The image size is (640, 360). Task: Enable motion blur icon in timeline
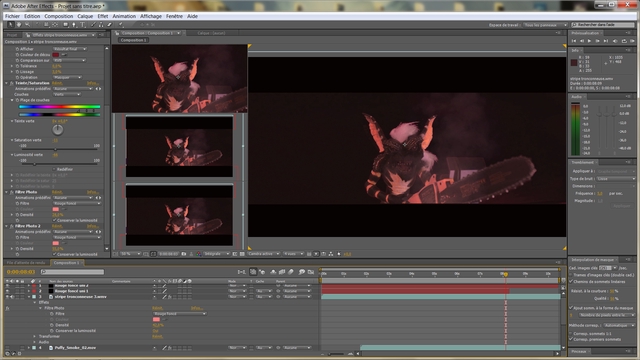point(291,272)
